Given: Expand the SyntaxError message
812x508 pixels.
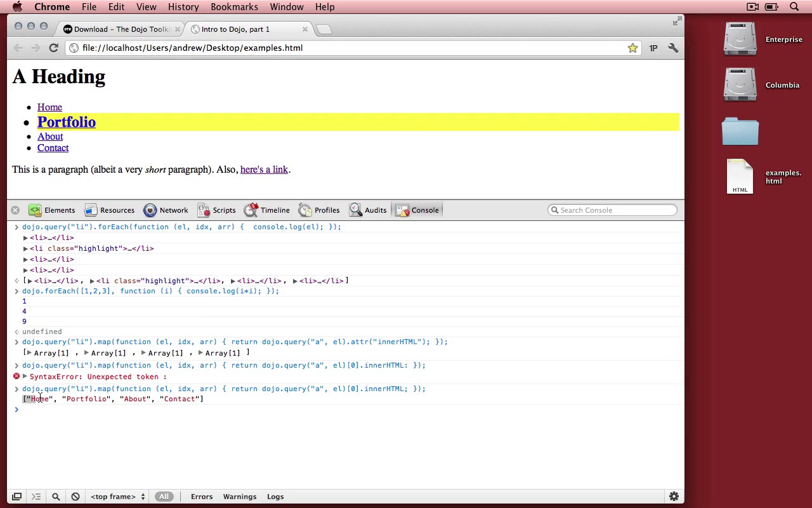Looking at the screenshot, I should click(25, 377).
